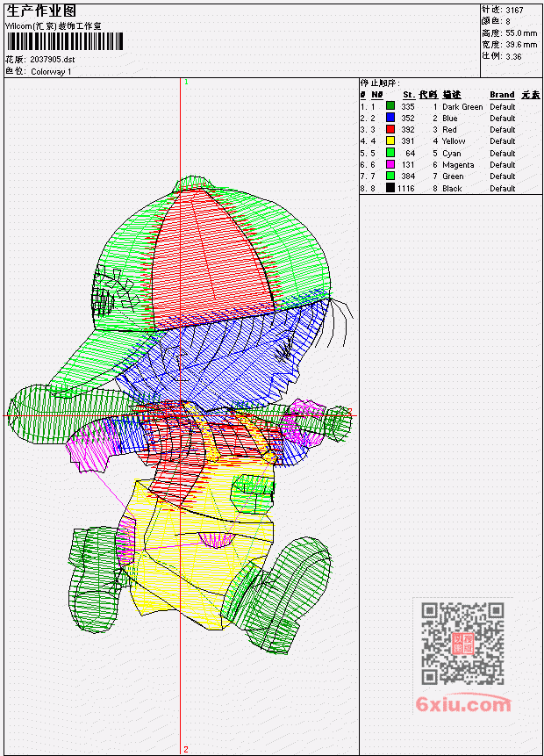Click the 'Colorway 1' label

[51, 72]
